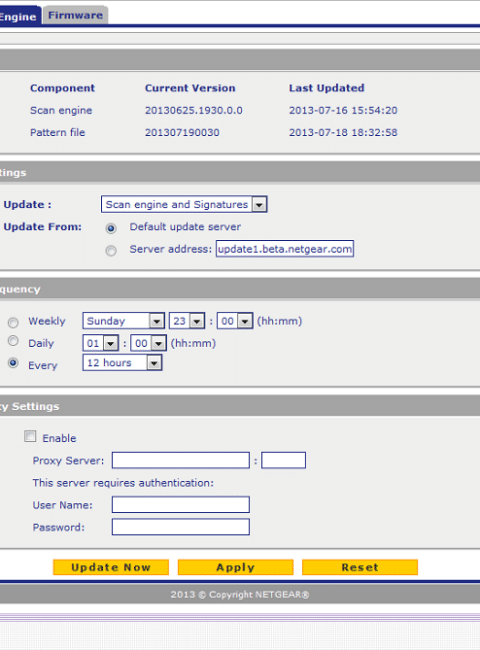Click the Current Version column header
The height and width of the screenshot is (650, 480).
pos(190,88)
